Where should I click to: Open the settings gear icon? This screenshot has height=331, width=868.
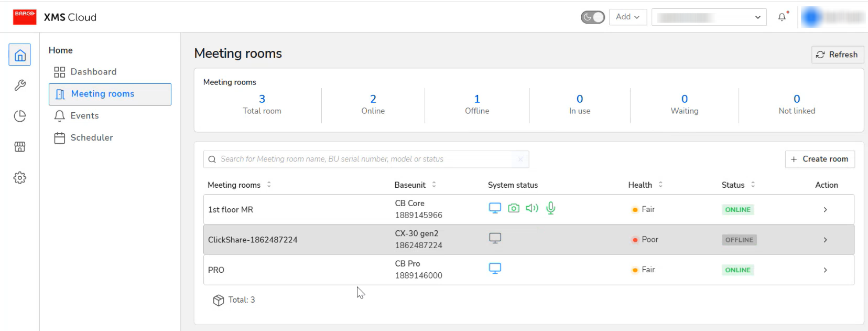[20, 178]
